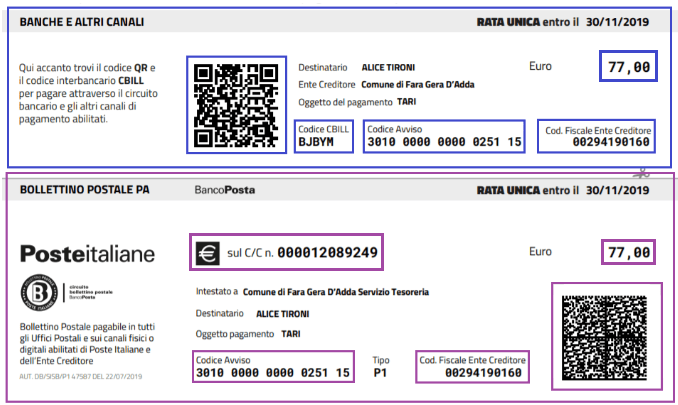
Task: Click the 77,00 amount in postal section
Action: click(x=628, y=252)
